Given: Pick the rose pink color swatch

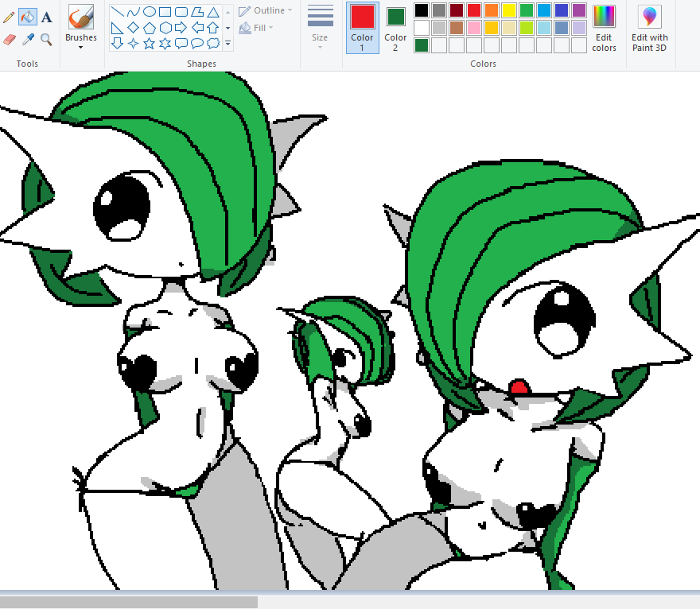Looking at the screenshot, I should 474,28.
